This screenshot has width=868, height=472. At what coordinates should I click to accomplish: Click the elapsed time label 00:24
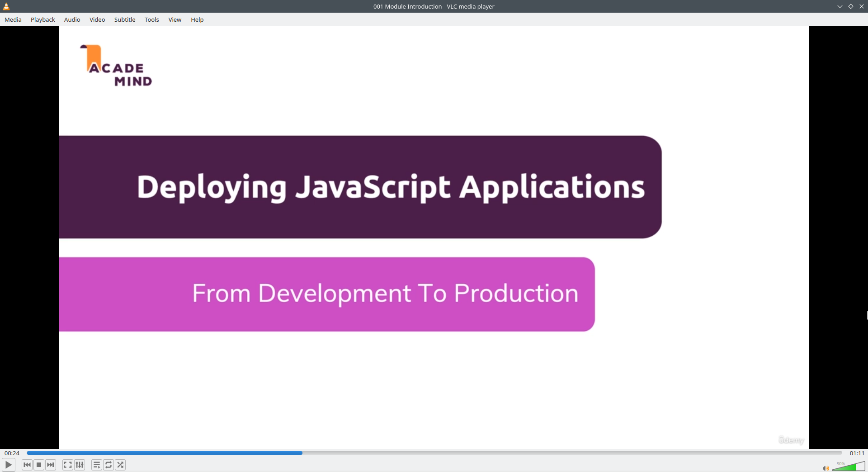click(12, 453)
